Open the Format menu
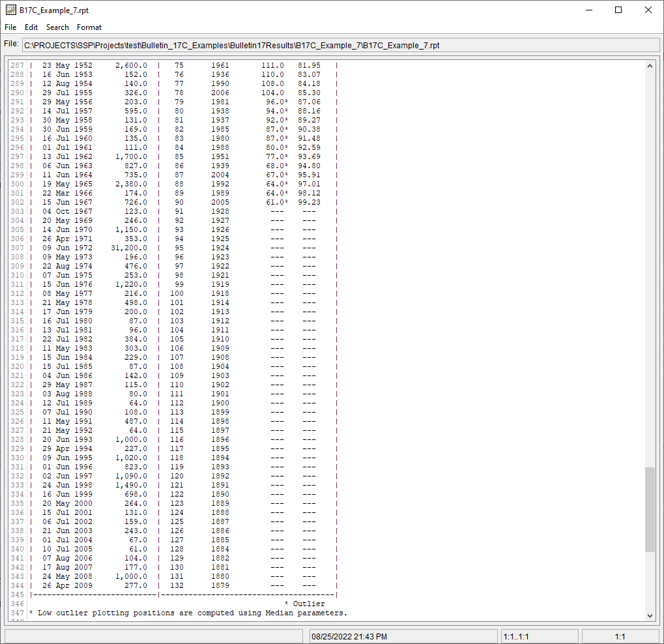 [89, 27]
